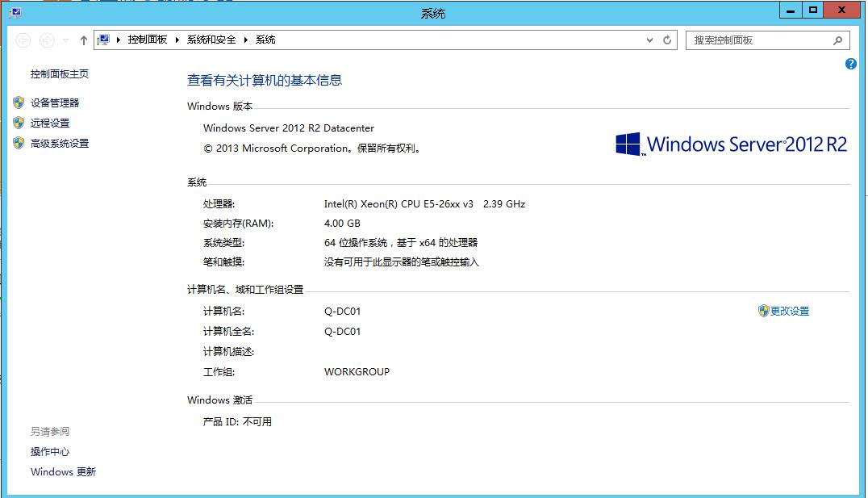Click the system icon in title bar
The image size is (868, 498).
(15, 11)
